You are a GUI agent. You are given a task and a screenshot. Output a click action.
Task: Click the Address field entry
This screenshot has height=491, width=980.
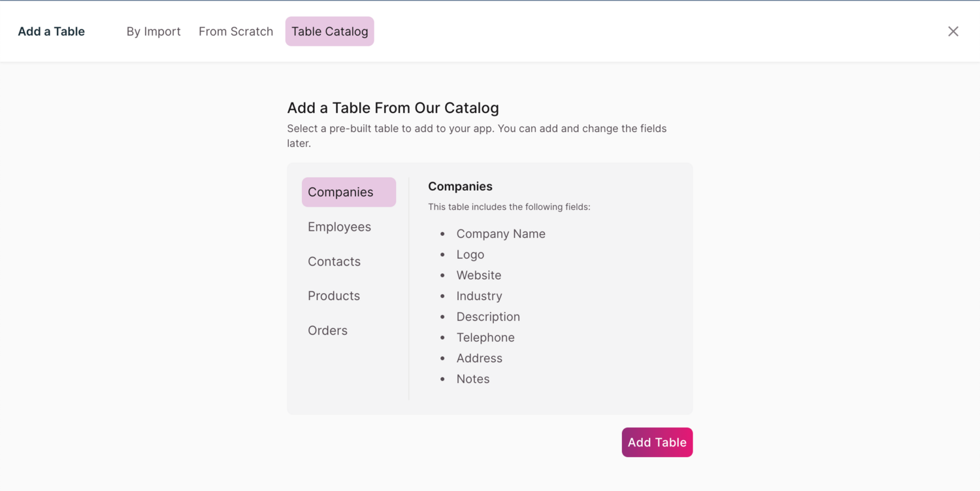tap(480, 358)
